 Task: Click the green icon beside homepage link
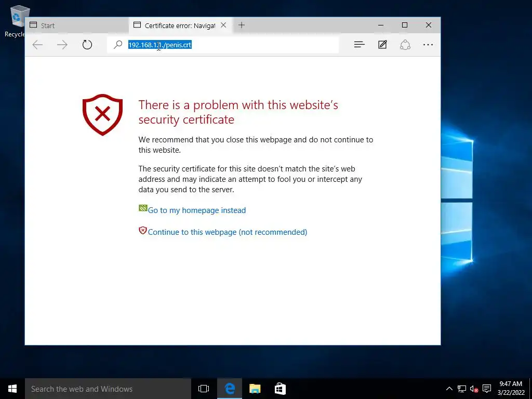pos(143,208)
